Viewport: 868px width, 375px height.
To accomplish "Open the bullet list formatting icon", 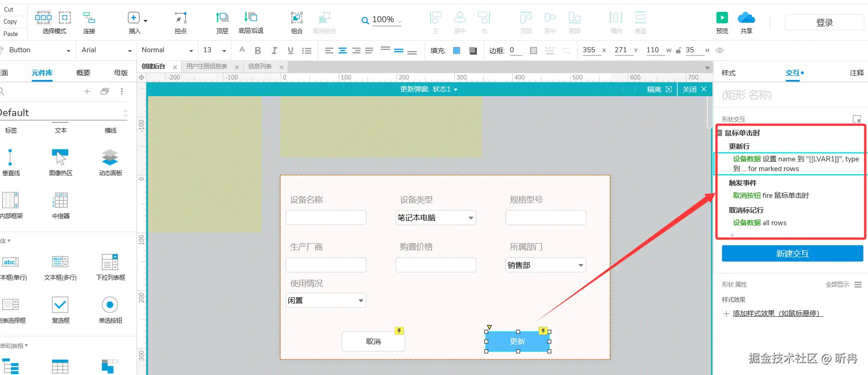I will [306, 50].
